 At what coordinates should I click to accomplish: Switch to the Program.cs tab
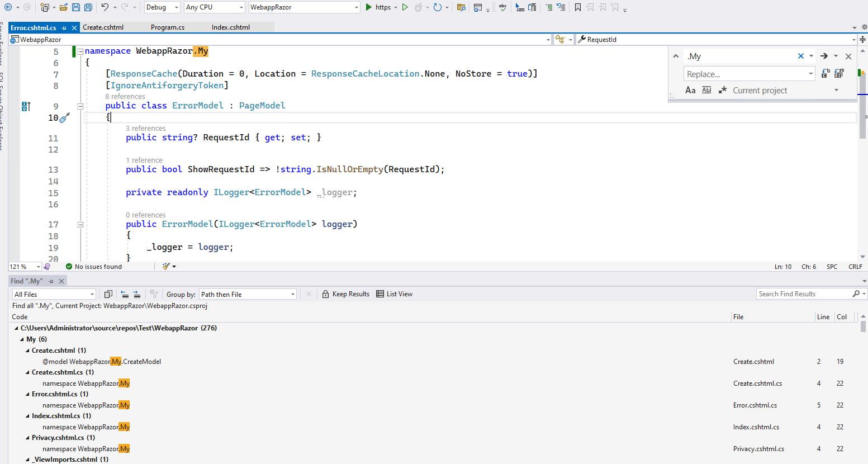point(167,27)
